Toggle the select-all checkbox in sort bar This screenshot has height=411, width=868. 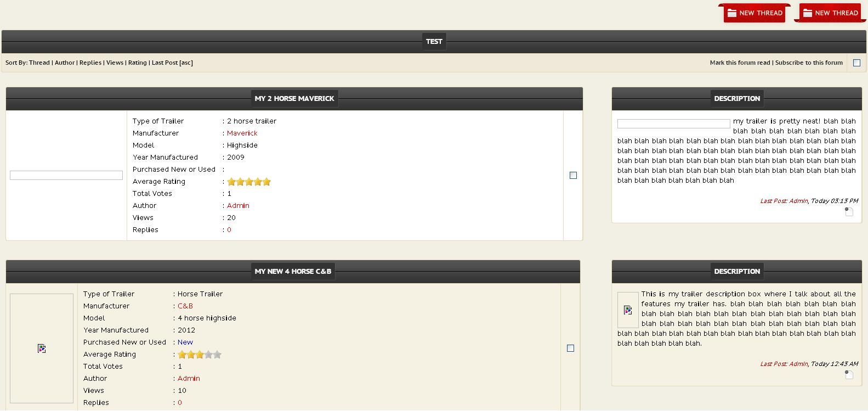tap(856, 63)
